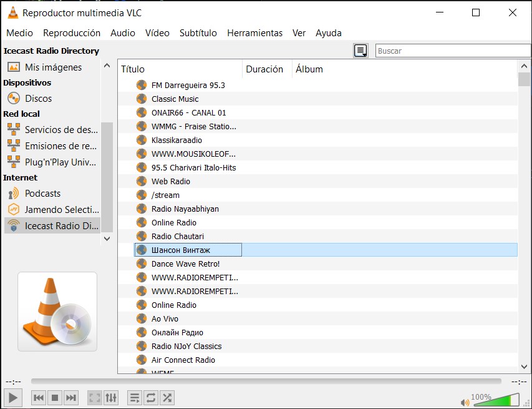532x409 pixels.
Task: Adjust the volume slider at 100%
Action: tap(496, 400)
